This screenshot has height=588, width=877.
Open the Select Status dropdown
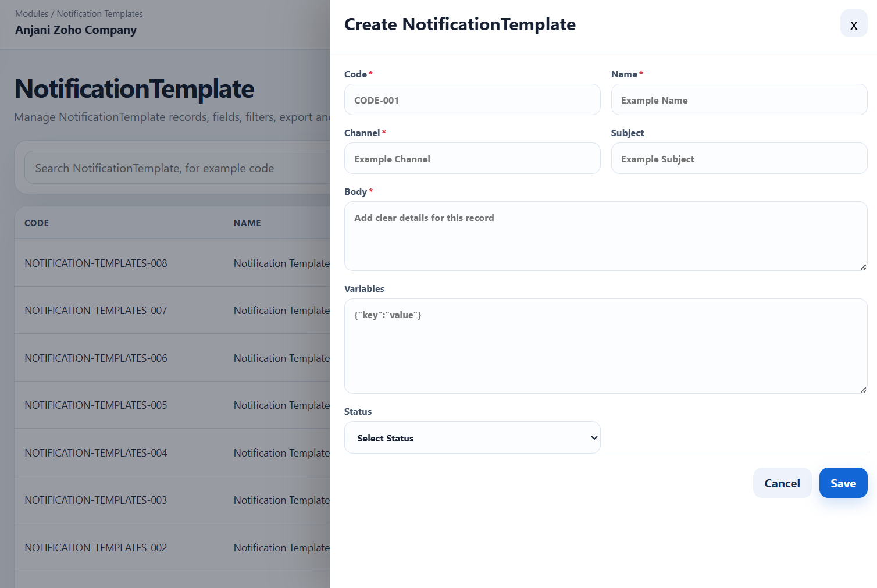[472, 437]
